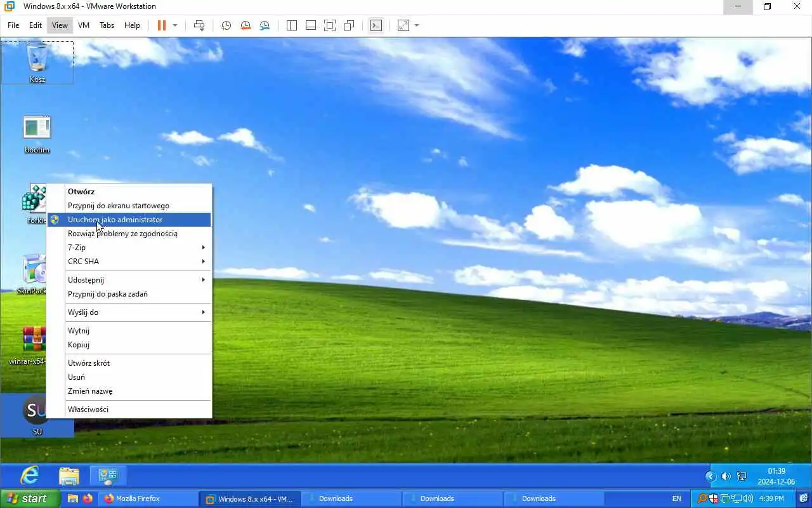
Task: Open the VMware File menu
Action: 13,25
